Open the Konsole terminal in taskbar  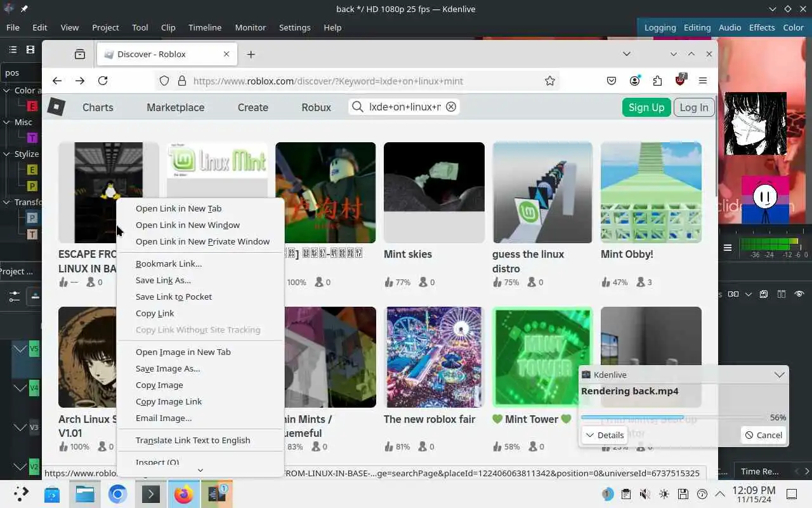click(150, 494)
